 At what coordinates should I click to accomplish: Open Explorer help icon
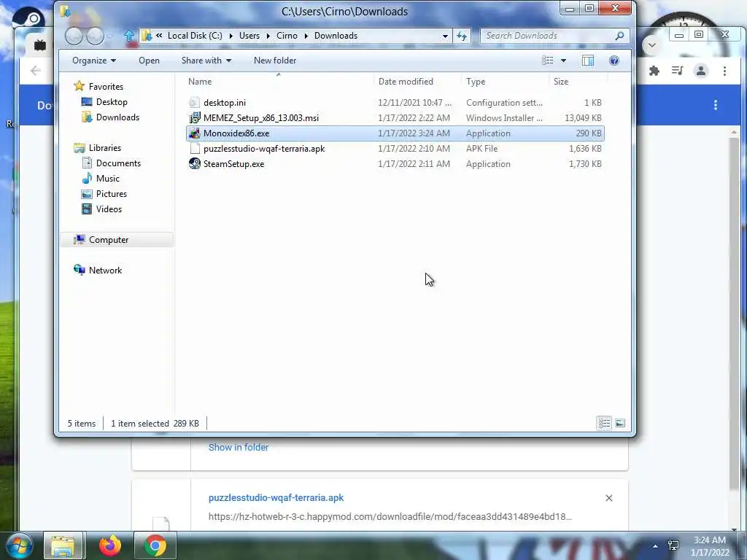point(614,61)
